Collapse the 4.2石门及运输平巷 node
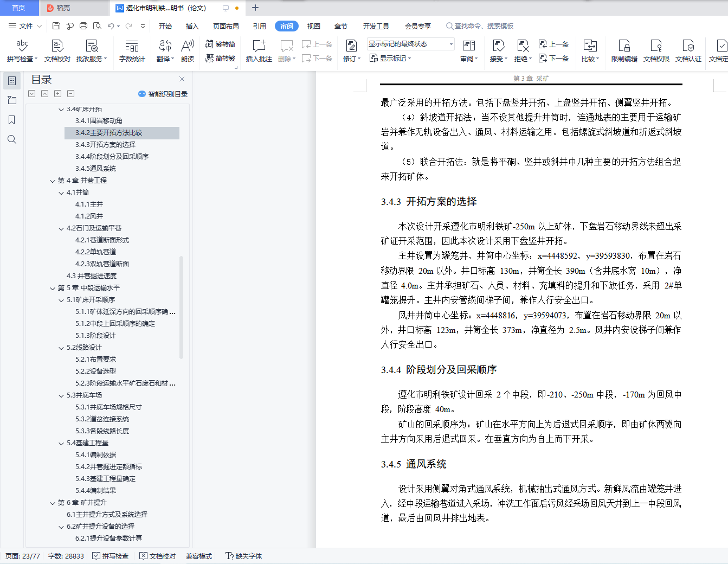Image resolution: width=728 pixels, height=564 pixels. (61, 228)
